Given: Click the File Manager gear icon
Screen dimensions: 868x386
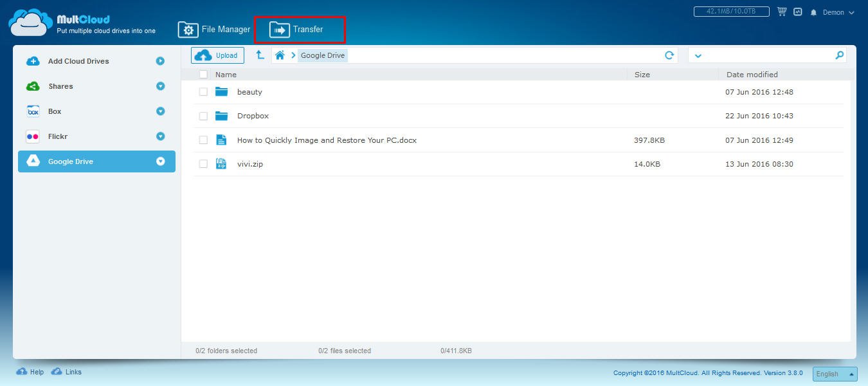Looking at the screenshot, I should [188, 30].
